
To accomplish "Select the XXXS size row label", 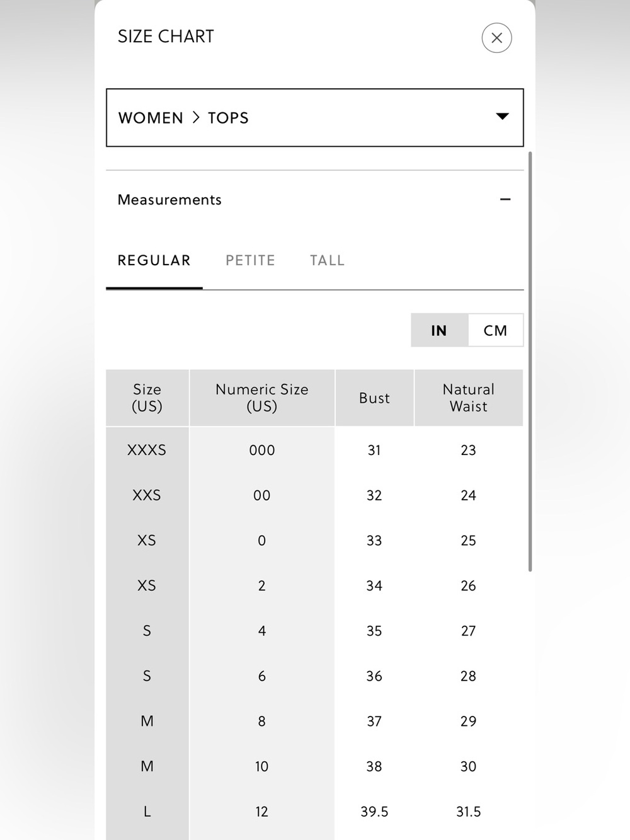I will (x=147, y=450).
